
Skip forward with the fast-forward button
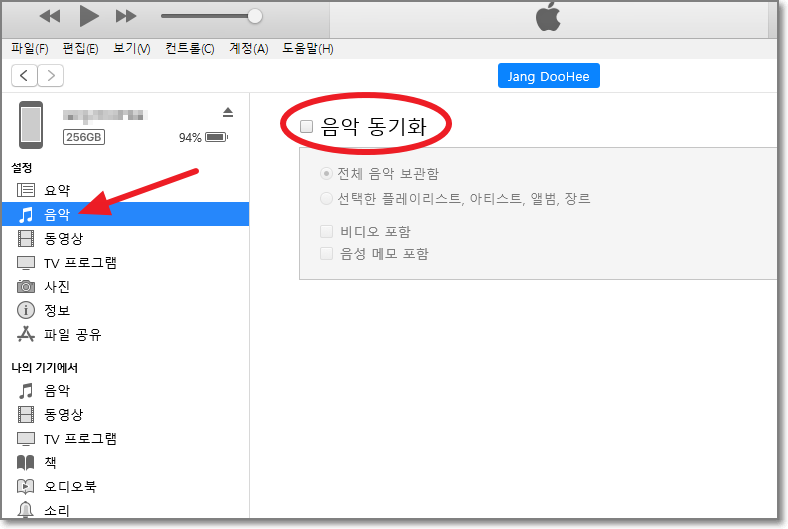click(x=126, y=16)
